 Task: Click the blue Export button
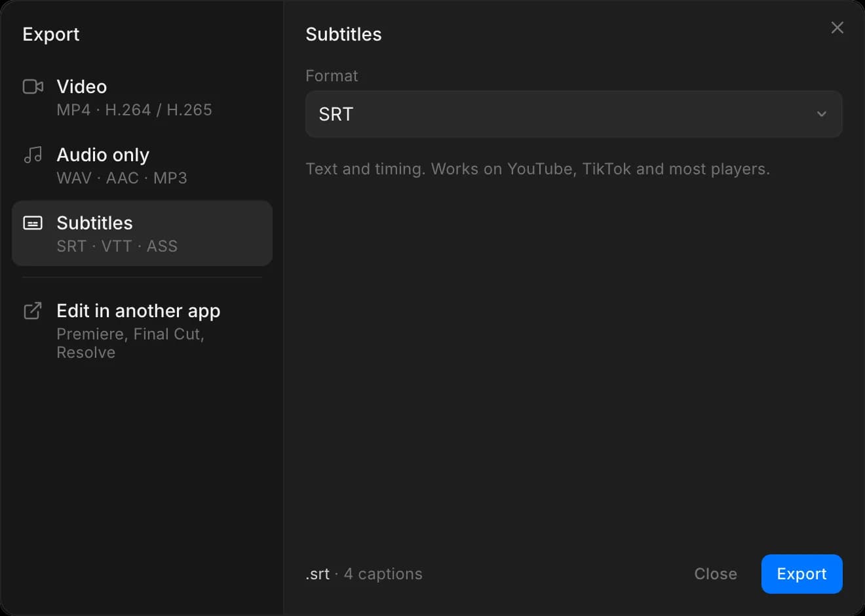click(801, 574)
